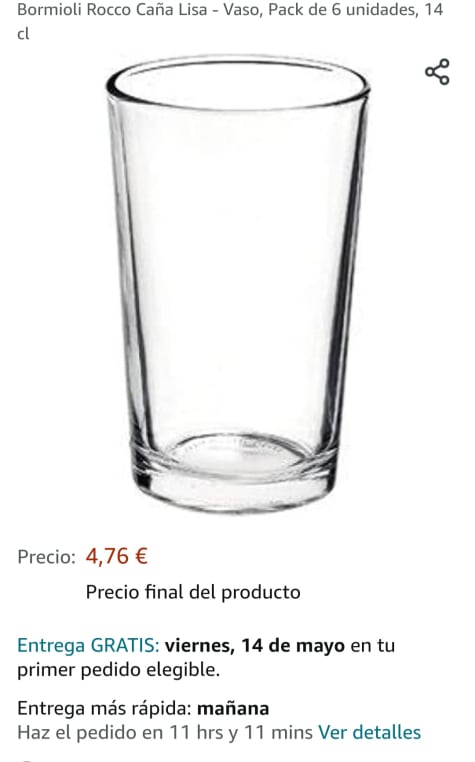
Task: Tap the bold mañana delivery word
Action: [233, 709]
